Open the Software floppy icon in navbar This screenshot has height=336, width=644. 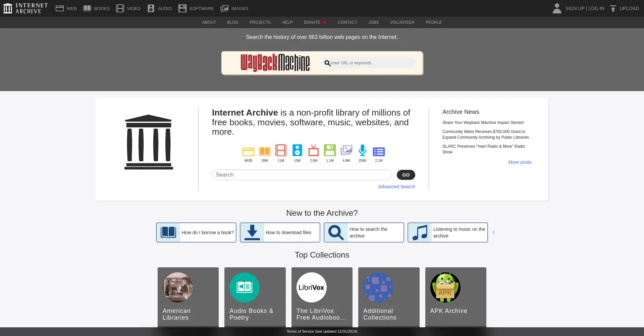point(182,8)
